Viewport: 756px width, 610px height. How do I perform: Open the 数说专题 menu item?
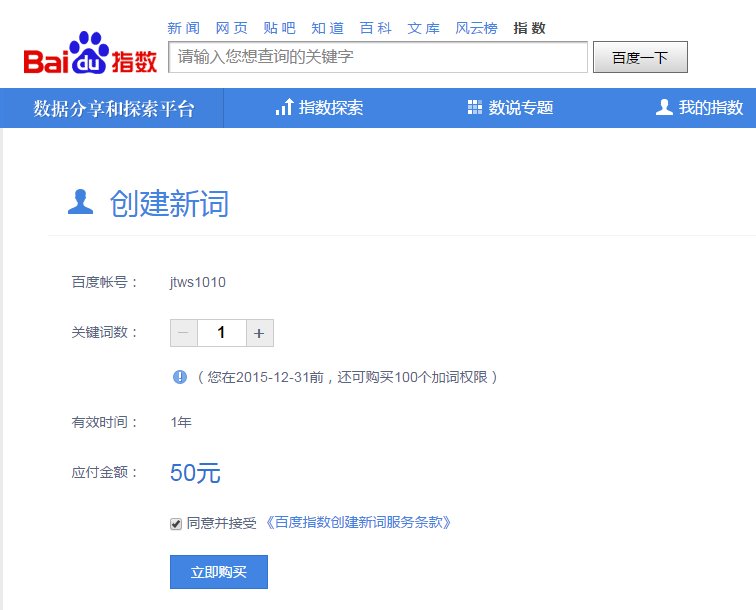[511, 107]
